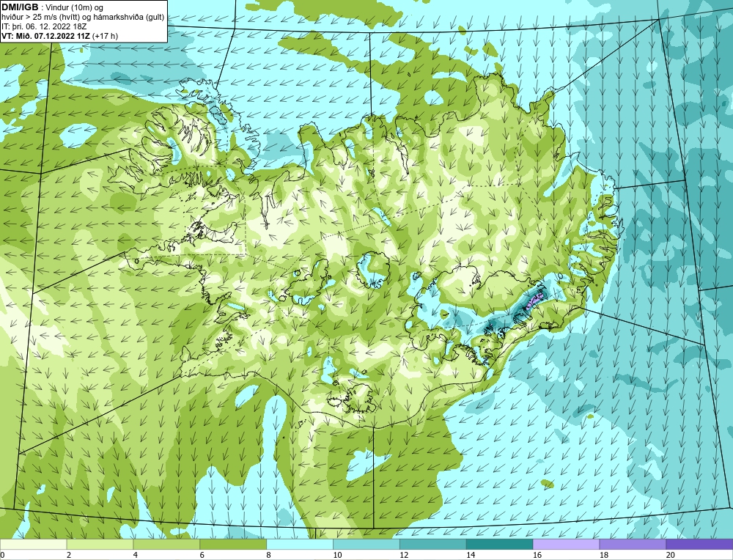The height and width of the screenshot is (560, 733).
Task: Select the 12–14 m/s teal legend swatch
Action: (x=433, y=545)
